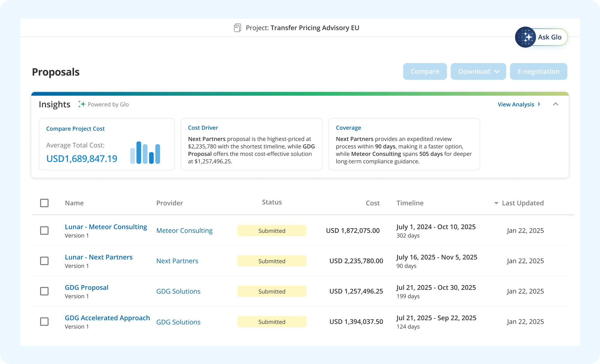Click the Submitted status badge for GDG Proposal
This screenshot has width=600, height=364.
pyautogui.click(x=271, y=291)
